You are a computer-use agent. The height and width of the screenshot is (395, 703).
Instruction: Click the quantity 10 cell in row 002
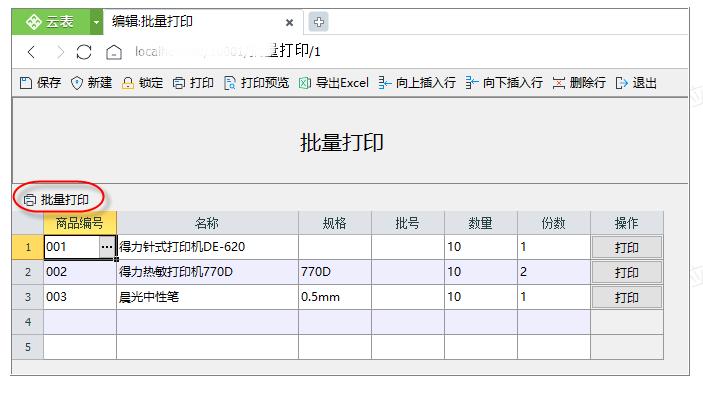point(481,272)
